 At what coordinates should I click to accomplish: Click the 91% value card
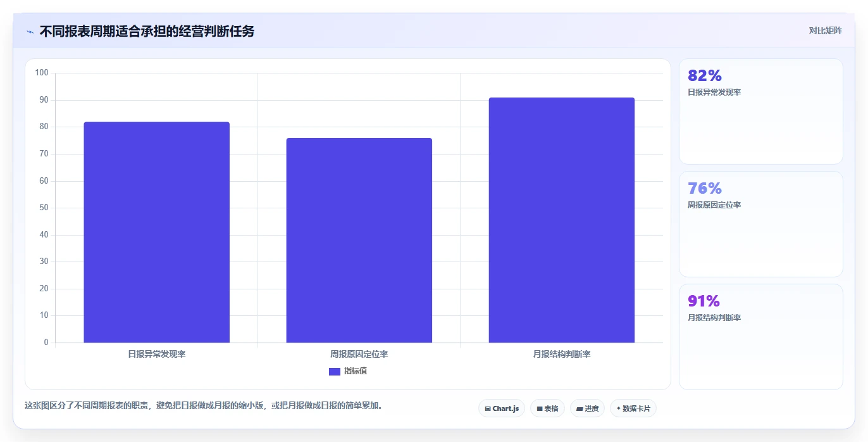(760, 337)
